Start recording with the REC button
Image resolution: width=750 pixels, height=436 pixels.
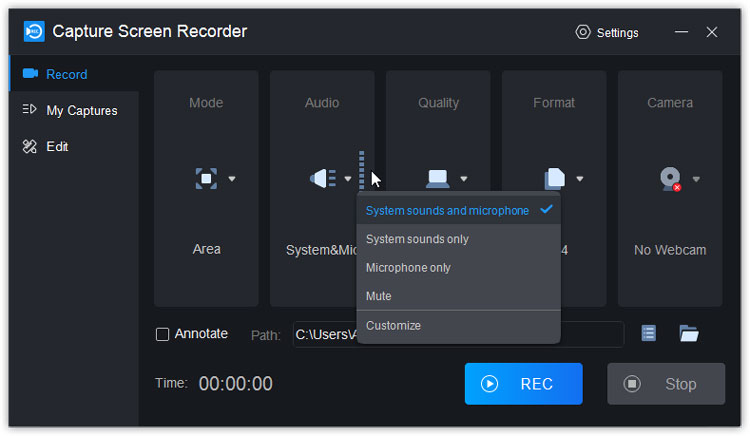click(524, 384)
